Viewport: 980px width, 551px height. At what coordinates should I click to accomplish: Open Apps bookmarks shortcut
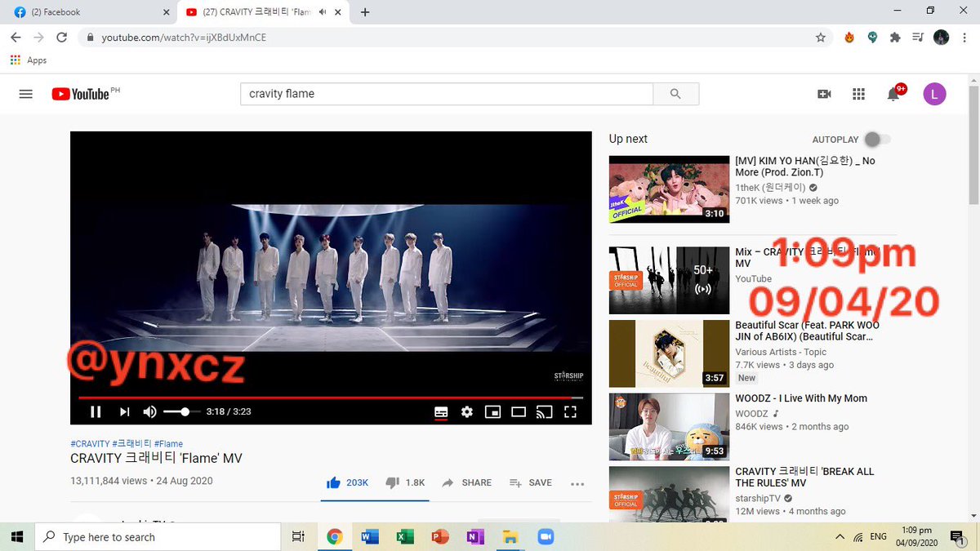29,60
